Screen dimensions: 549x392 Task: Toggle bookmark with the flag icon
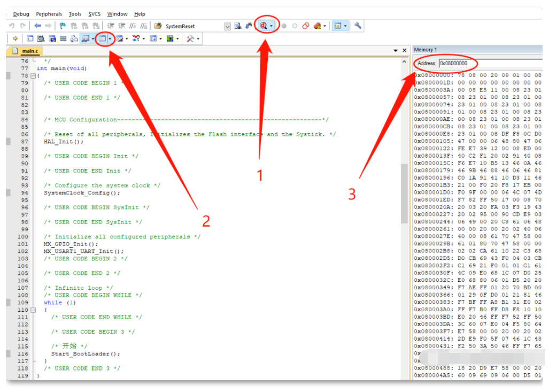[x=63, y=26]
